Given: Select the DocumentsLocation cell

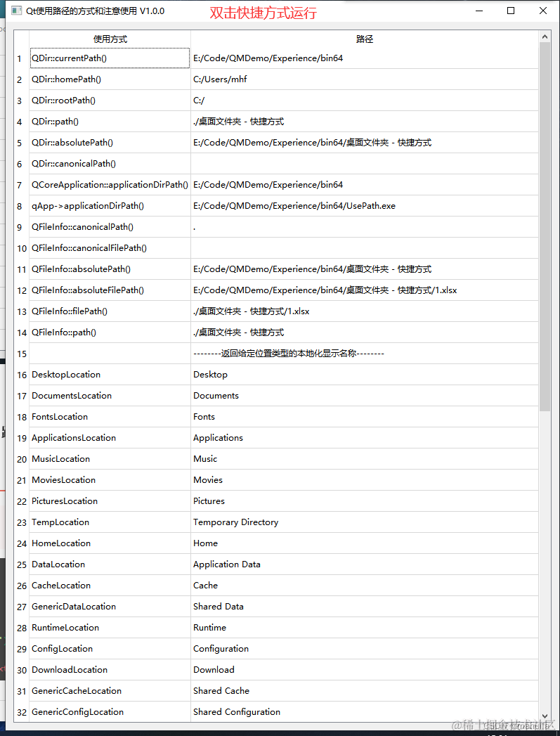Looking at the screenshot, I should pyautogui.click(x=110, y=396).
